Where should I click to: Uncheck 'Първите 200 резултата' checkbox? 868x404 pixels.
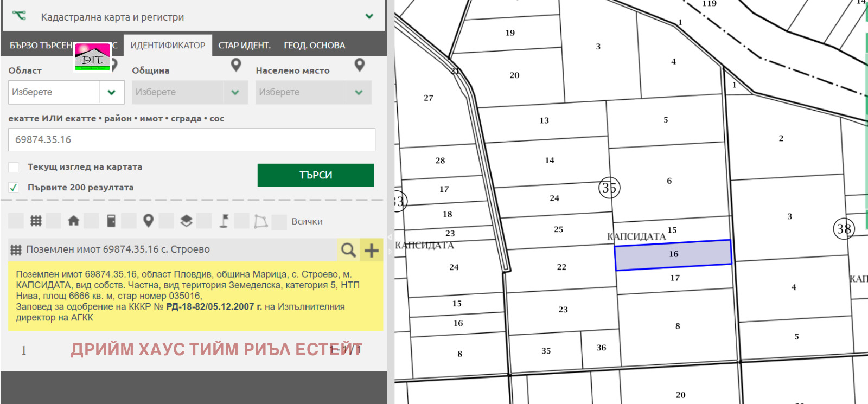pyautogui.click(x=14, y=188)
